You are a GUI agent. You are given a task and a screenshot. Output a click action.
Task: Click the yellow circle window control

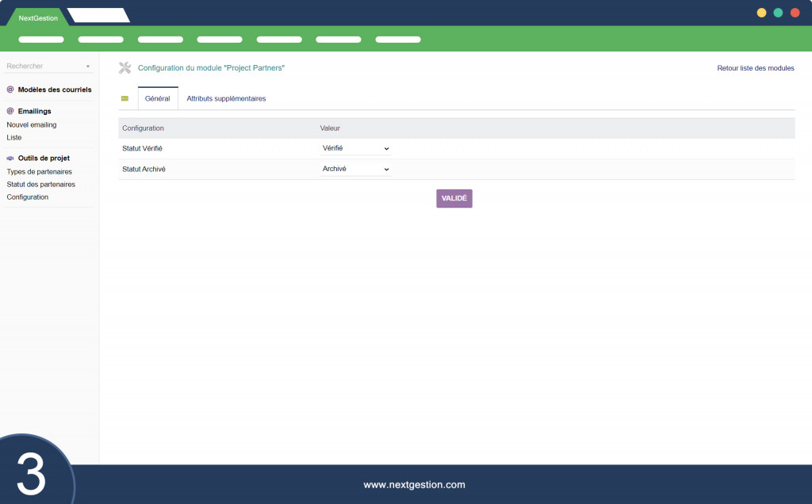pos(761,13)
